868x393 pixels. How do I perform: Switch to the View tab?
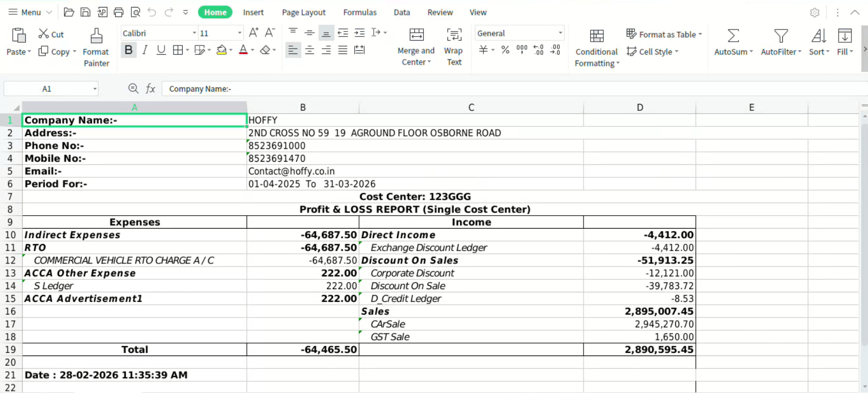pos(478,12)
